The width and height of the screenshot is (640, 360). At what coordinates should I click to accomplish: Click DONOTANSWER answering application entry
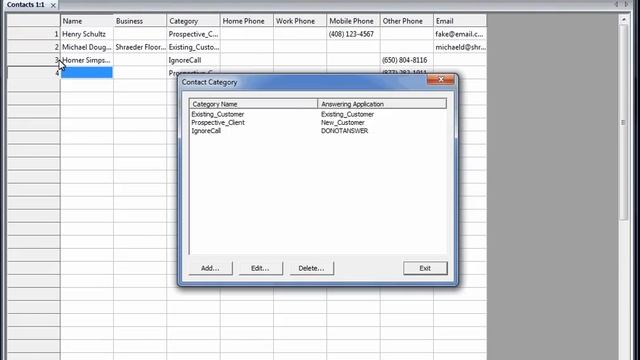(344, 131)
